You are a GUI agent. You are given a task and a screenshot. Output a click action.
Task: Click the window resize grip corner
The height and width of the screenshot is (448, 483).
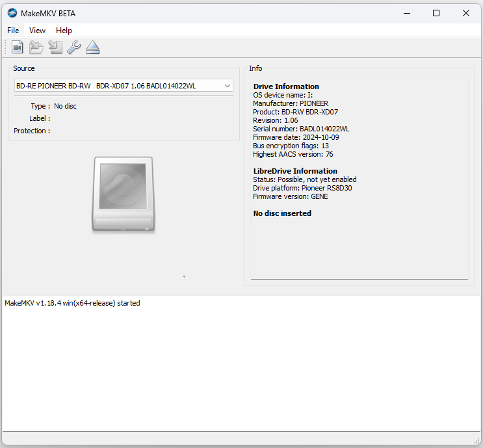click(478, 441)
